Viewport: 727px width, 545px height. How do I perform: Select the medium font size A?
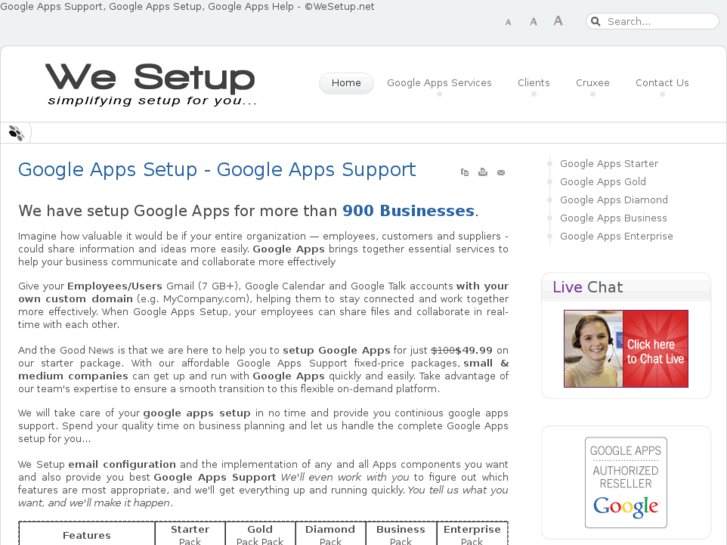(533, 22)
